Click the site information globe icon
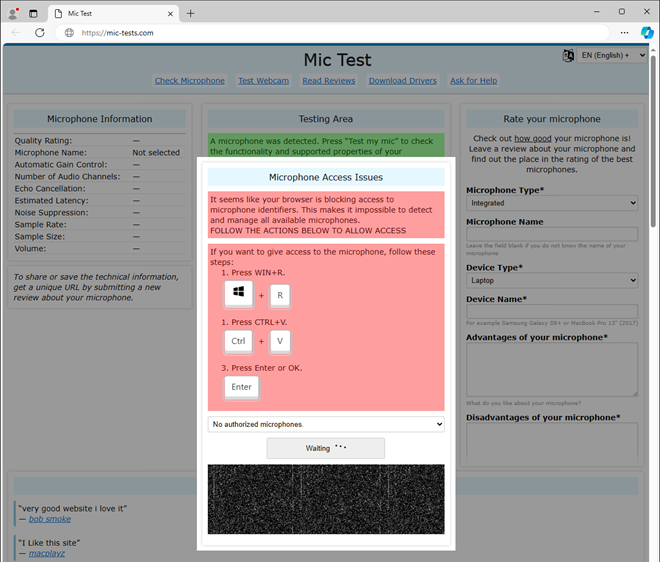Image resolution: width=660 pixels, height=562 pixels. click(69, 32)
